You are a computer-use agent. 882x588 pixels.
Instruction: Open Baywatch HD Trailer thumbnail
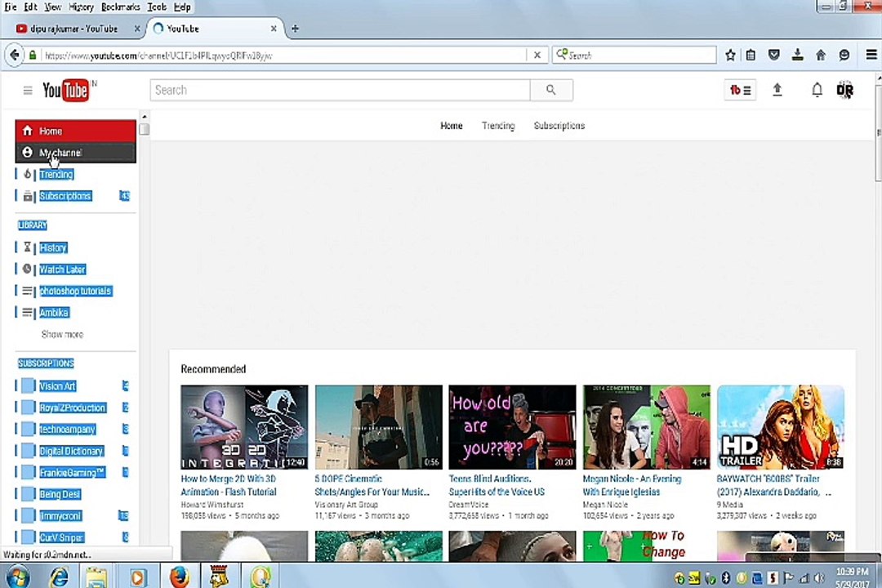coord(781,427)
